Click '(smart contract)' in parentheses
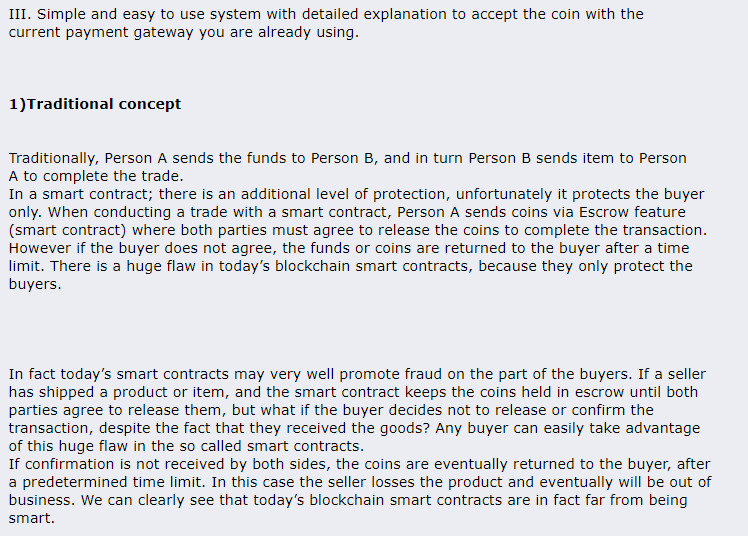748x536 pixels. (x=67, y=230)
